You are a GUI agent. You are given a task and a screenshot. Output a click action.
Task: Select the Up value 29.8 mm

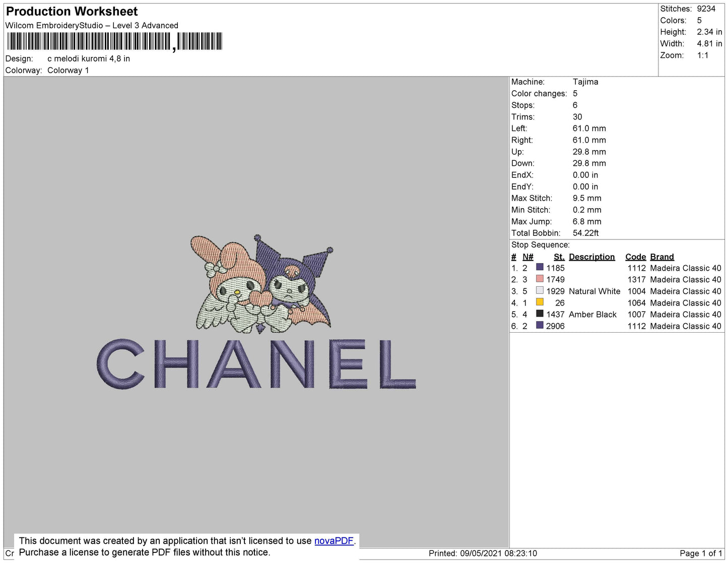(x=589, y=151)
